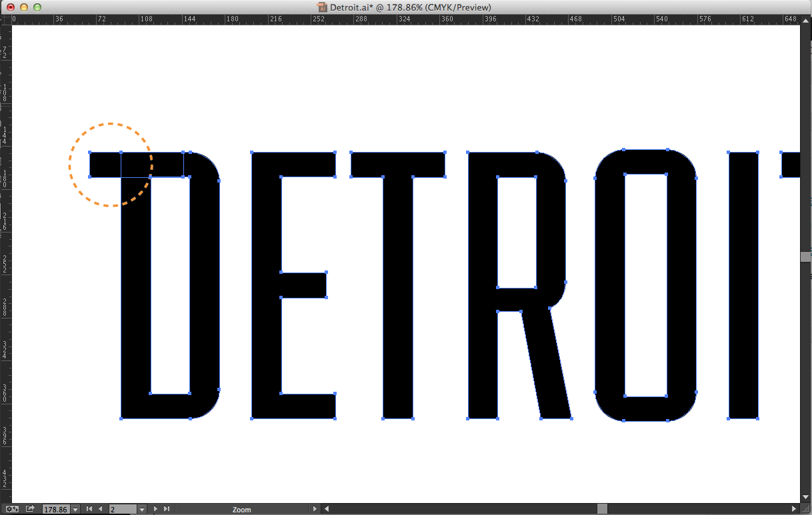
Task: Click the selected rectangle bar atop the D
Action: [x=136, y=165]
